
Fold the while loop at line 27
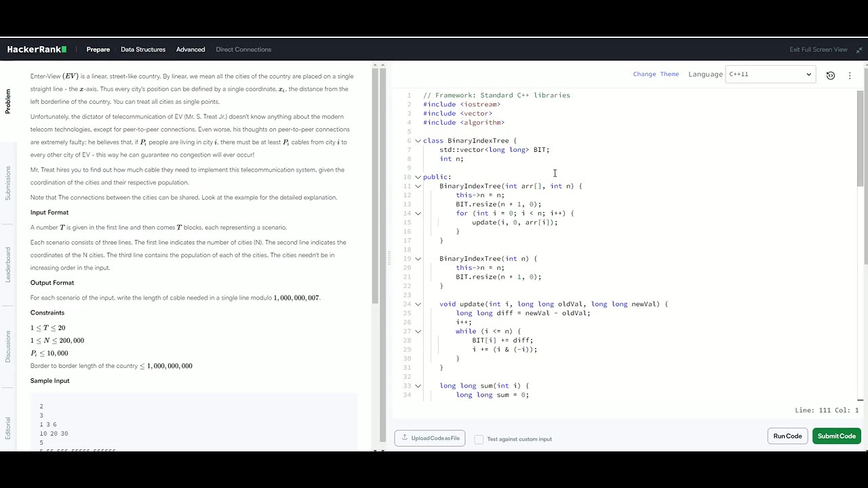point(418,331)
